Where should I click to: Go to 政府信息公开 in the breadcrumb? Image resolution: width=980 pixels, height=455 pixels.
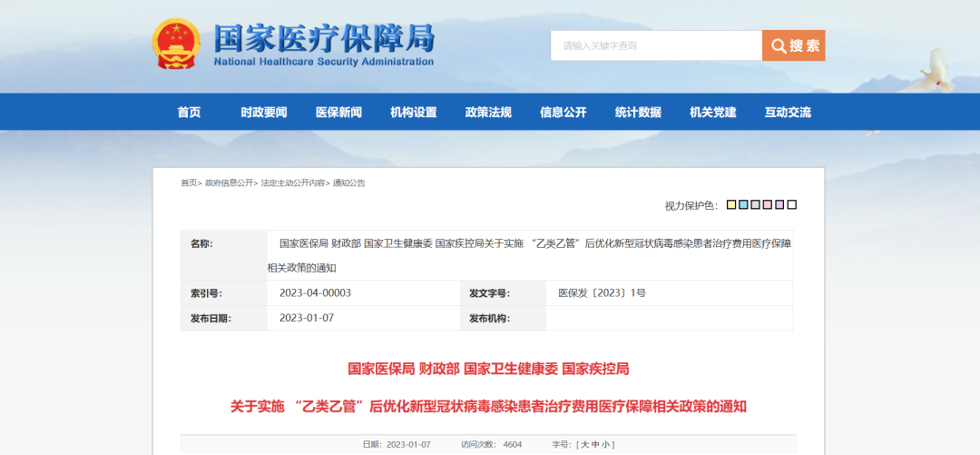[229, 183]
